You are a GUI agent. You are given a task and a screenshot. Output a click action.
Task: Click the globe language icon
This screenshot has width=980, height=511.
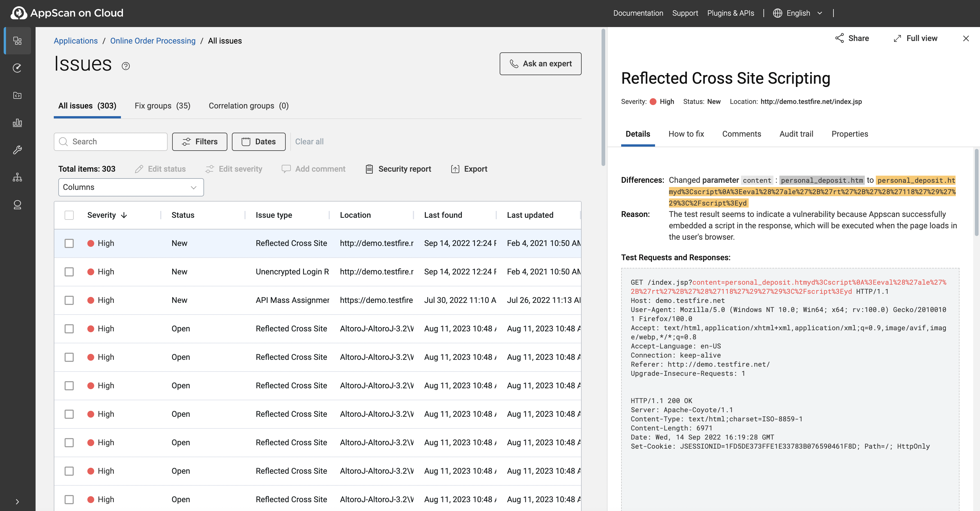[778, 13]
